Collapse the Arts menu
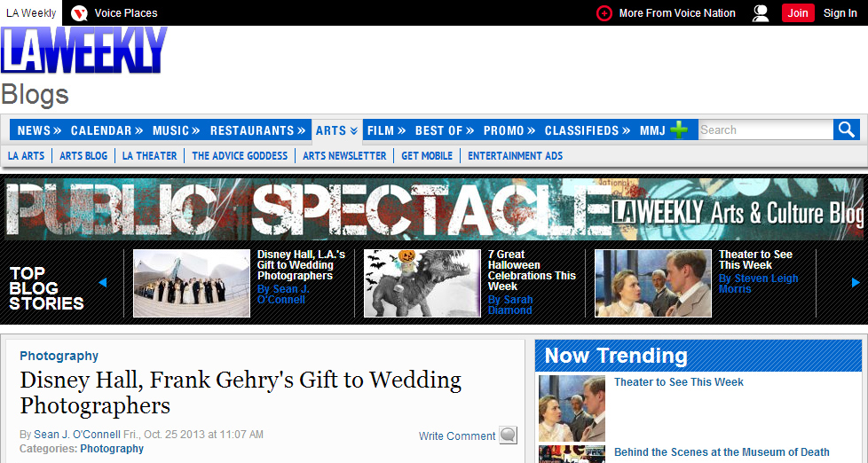Screen dimensions: 868x463 click(337, 130)
